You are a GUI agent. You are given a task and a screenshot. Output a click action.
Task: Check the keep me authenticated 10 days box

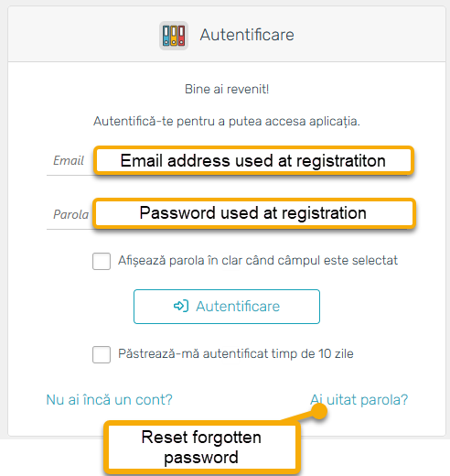click(102, 354)
